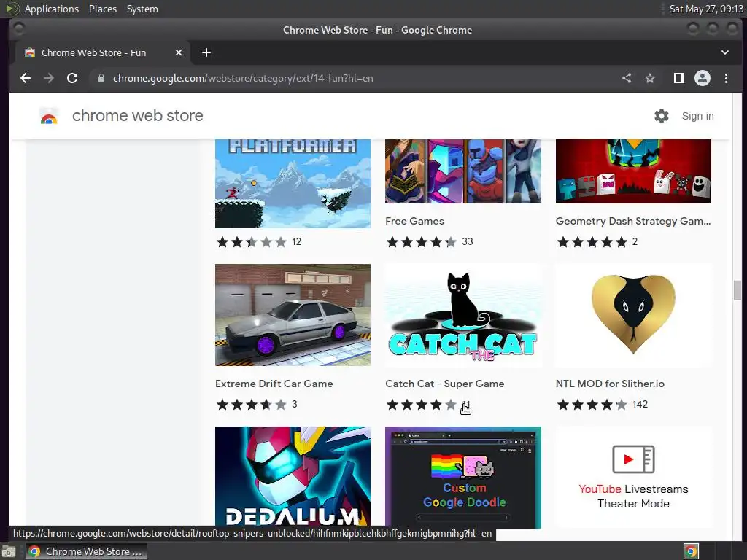Open YouTube Livestreams Theater Mode card
The width and height of the screenshot is (747, 560).
point(633,476)
